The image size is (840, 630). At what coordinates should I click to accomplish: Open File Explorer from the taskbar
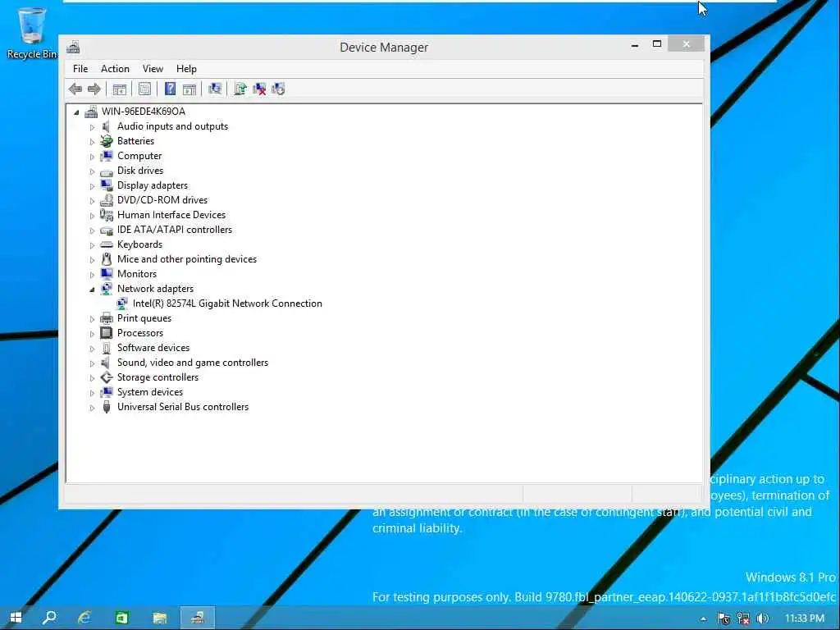click(160, 618)
